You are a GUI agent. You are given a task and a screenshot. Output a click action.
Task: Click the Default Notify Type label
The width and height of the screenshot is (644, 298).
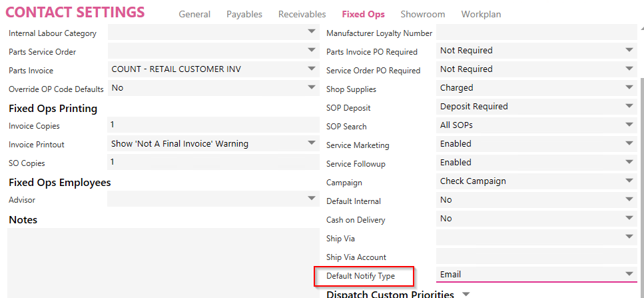coord(360,276)
